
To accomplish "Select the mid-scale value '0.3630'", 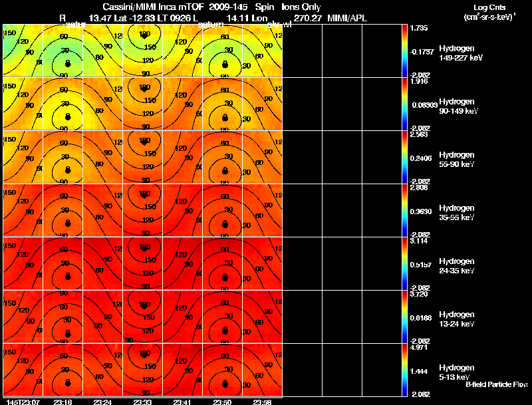I will coord(421,211).
